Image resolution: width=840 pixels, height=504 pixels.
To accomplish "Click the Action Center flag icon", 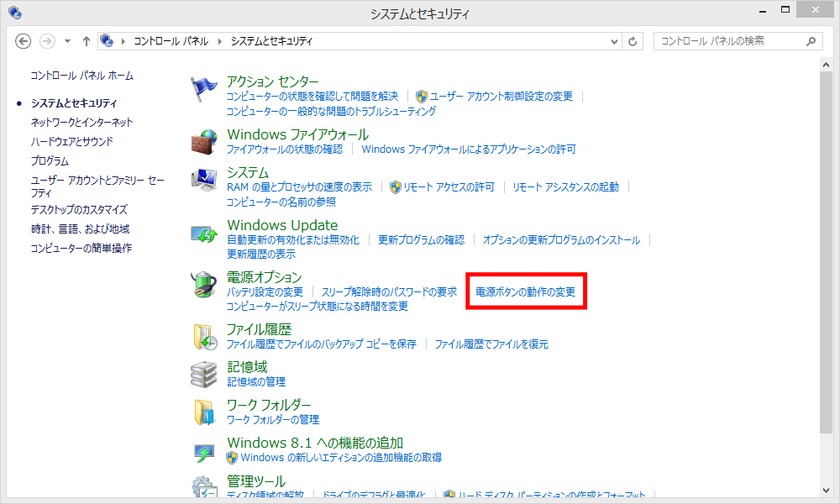I will [203, 89].
